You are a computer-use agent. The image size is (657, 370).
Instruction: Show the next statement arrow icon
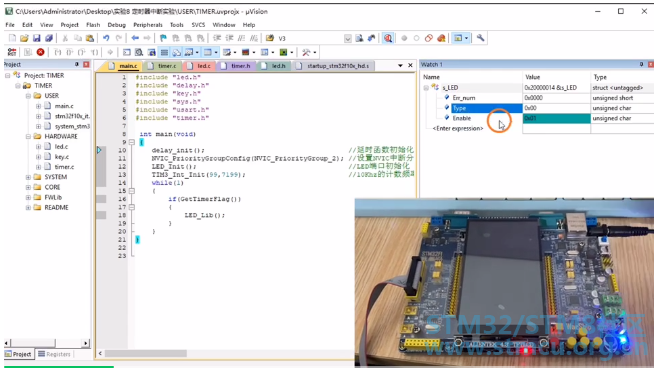(x=110, y=52)
